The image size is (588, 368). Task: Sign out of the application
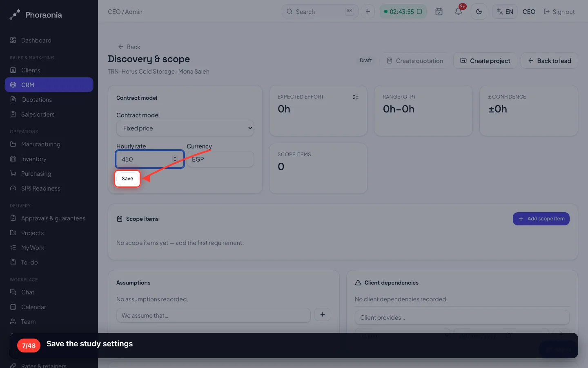pos(559,12)
